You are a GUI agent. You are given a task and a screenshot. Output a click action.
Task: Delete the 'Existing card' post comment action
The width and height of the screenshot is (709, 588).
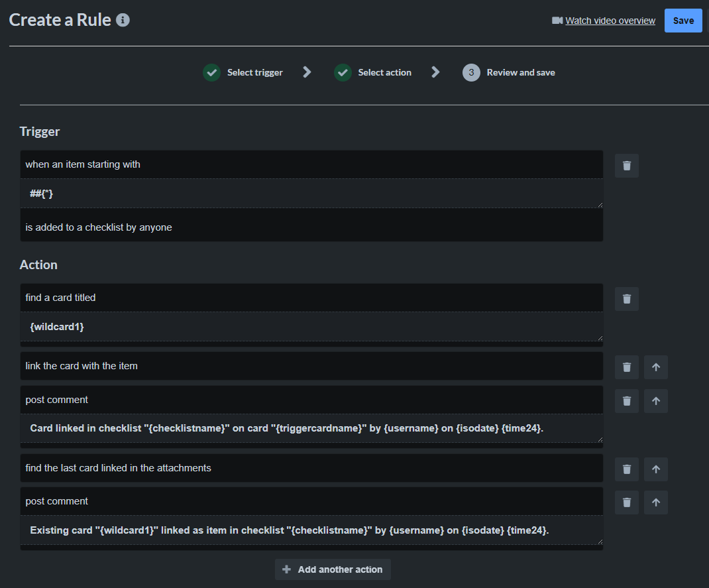click(627, 502)
